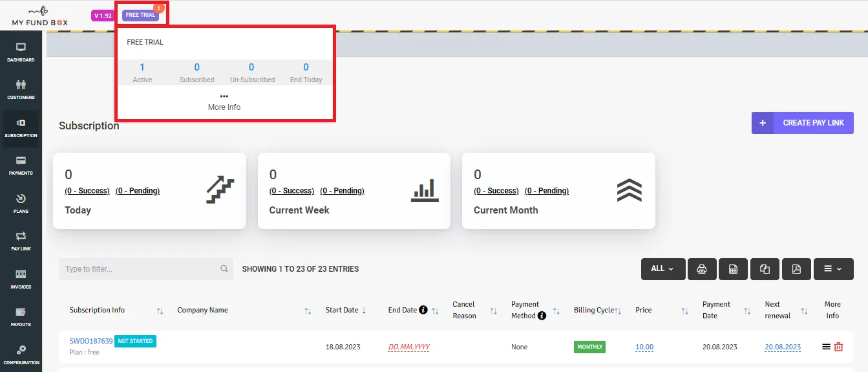Image resolution: width=868 pixels, height=372 pixels.
Task: Click the print icon button
Action: click(x=702, y=269)
